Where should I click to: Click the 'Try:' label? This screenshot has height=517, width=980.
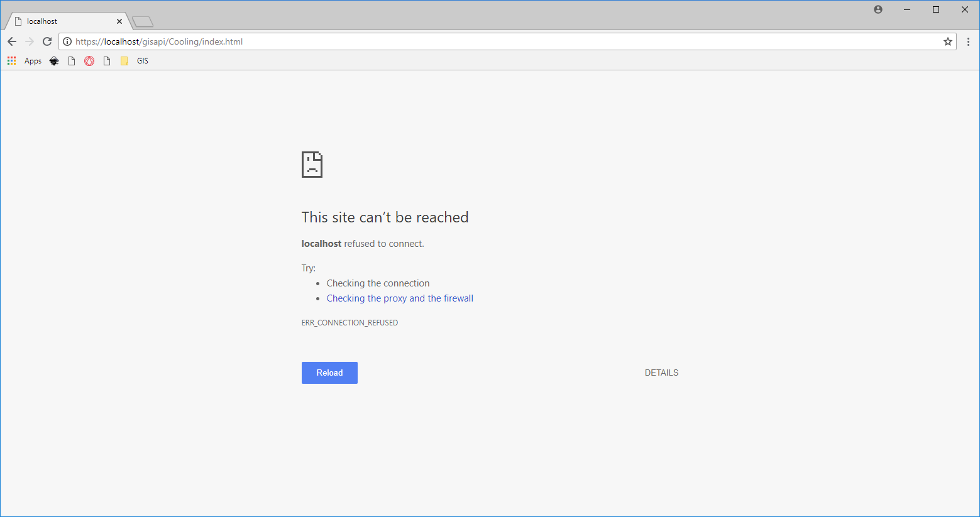[308, 268]
